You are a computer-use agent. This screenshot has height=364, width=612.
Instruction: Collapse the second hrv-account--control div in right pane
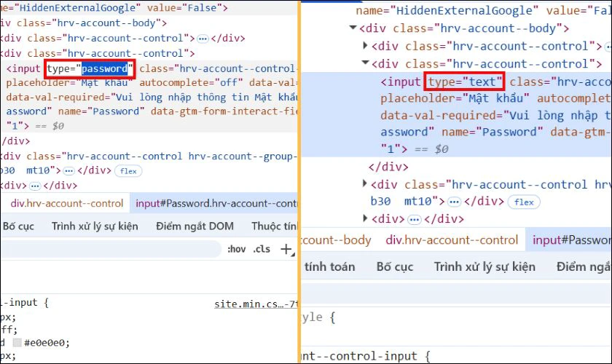tap(365, 63)
